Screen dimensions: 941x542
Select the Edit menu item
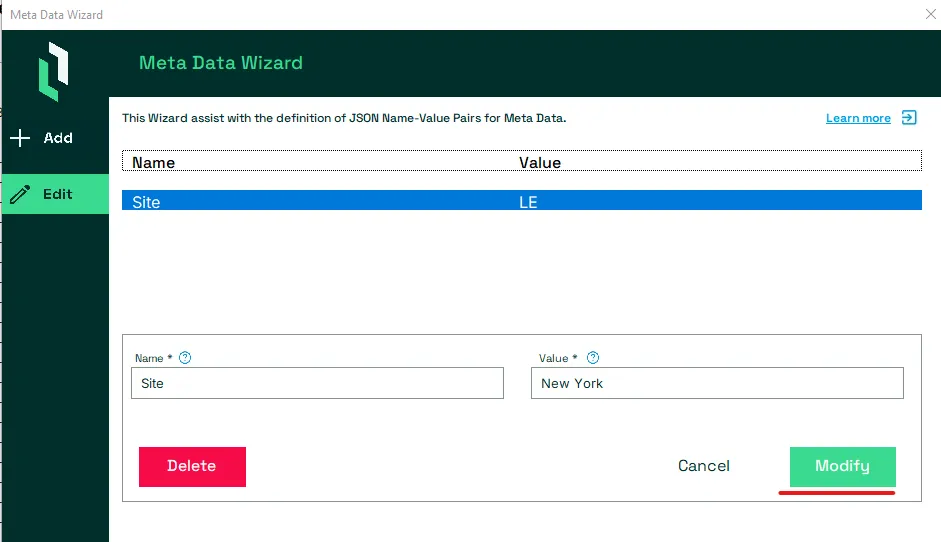(x=55, y=194)
